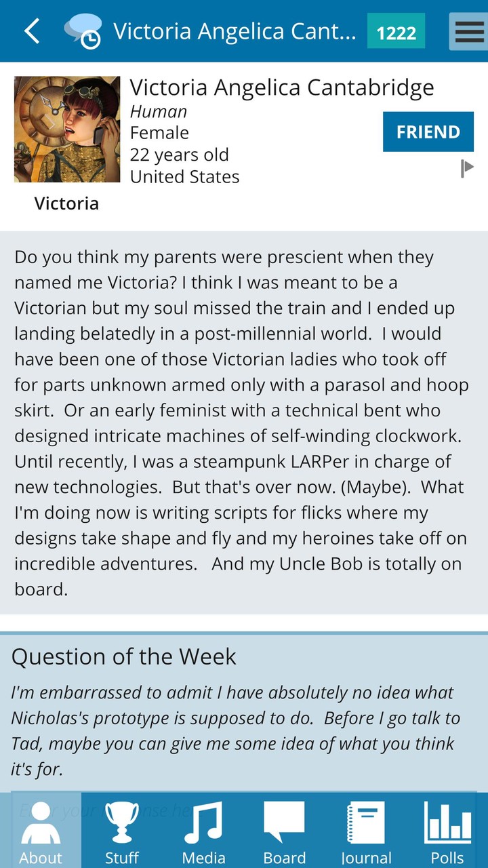The height and width of the screenshot is (868, 488).
Task: Tap the 1222 counter badge
Action: tap(396, 32)
